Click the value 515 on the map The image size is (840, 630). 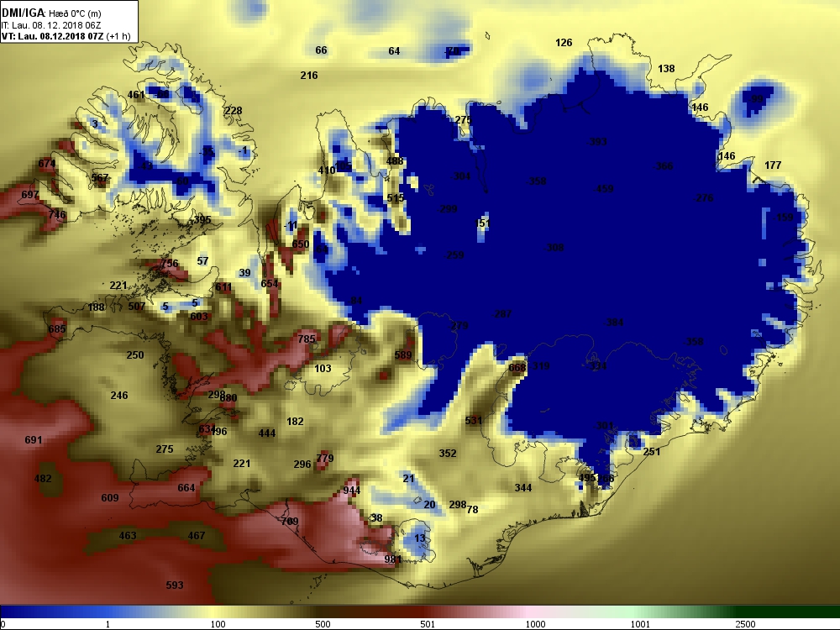tap(396, 198)
